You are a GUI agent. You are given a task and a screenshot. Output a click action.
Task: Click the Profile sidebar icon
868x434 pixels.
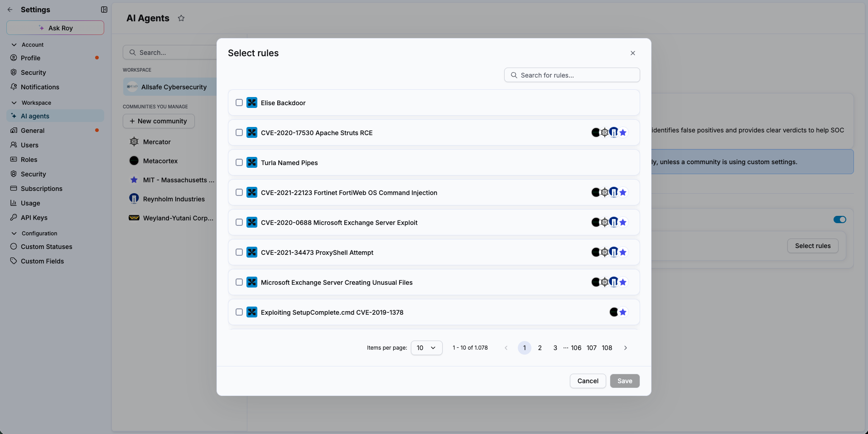[x=14, y=58]
